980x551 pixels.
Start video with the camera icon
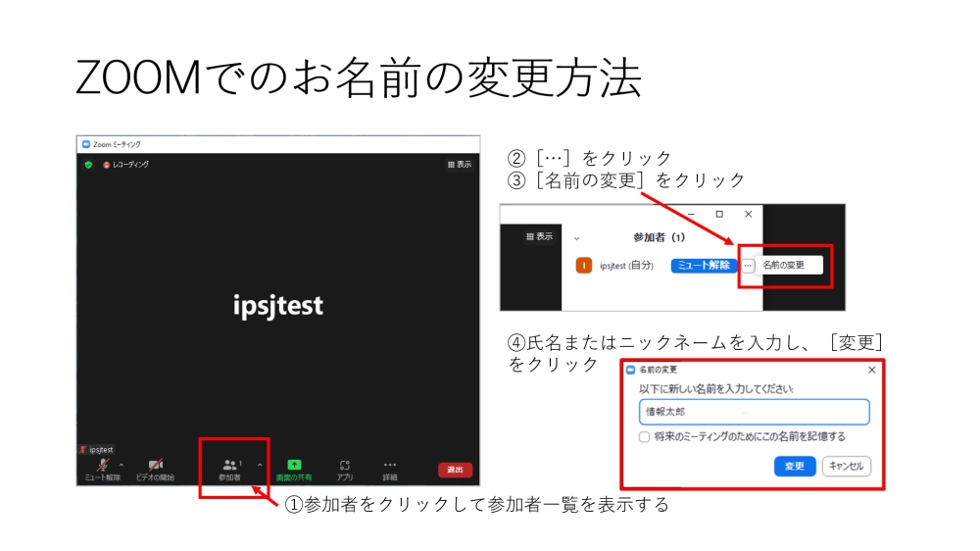pyautogui.click(x=155, y=466)
